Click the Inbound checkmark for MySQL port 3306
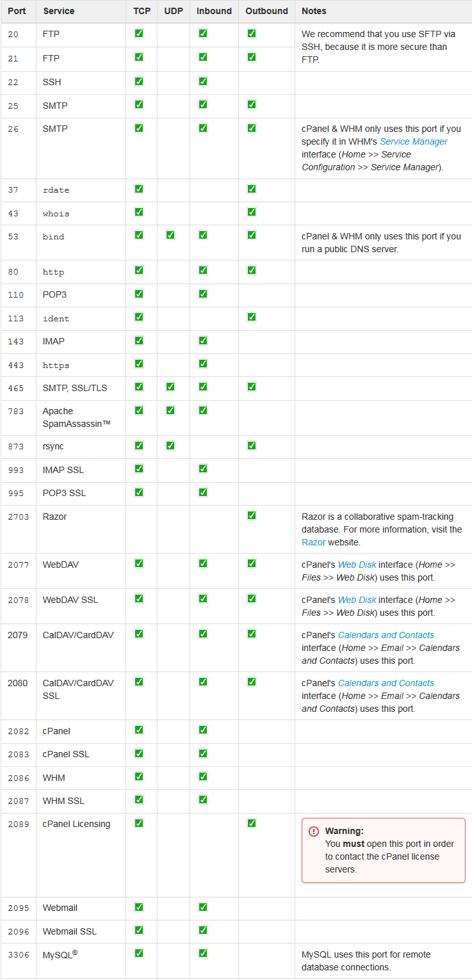Screen dimensions: 472x980 click(203, 953)
